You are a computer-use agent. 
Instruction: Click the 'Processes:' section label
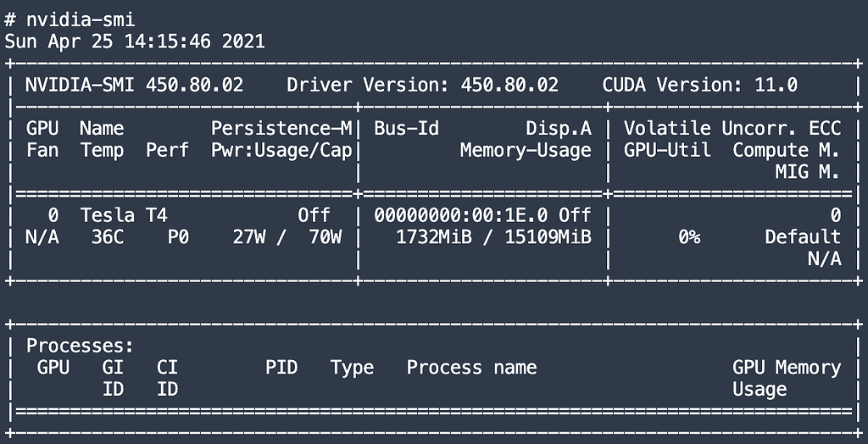coord(80,346)
